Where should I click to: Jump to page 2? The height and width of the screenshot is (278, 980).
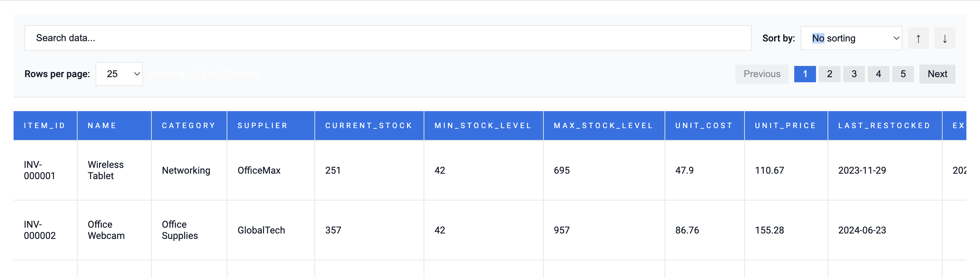[829, 74]
